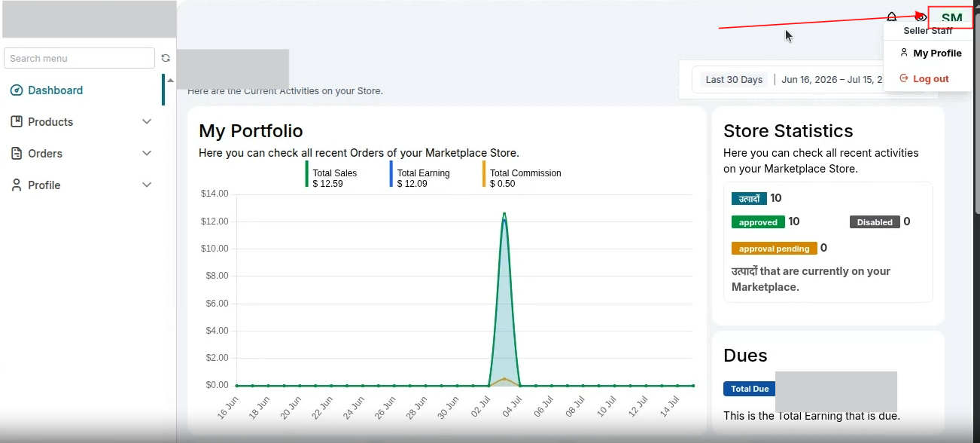
Task: Click the Total Due badge
Action: pyautogui.click(x=750, y=389)
